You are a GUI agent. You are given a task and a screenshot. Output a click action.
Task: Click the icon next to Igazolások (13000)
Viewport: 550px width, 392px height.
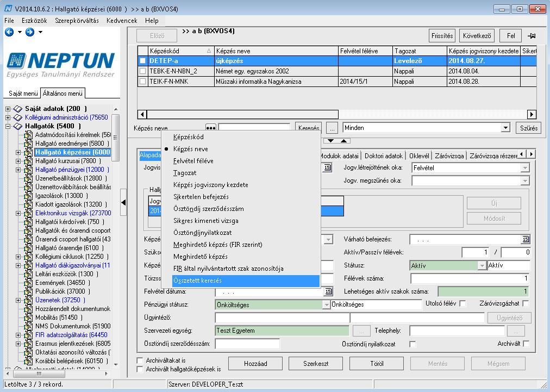click(x=28, y=196)
